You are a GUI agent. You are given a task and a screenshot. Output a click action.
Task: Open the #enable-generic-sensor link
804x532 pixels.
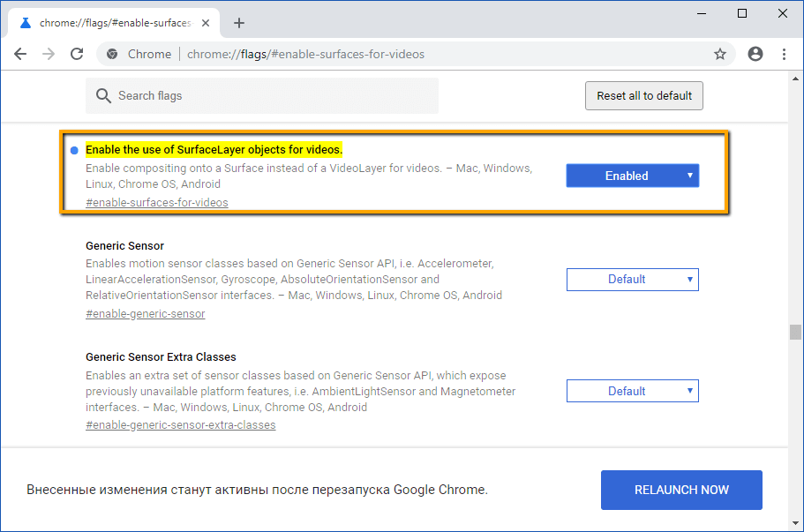(145, 313)
